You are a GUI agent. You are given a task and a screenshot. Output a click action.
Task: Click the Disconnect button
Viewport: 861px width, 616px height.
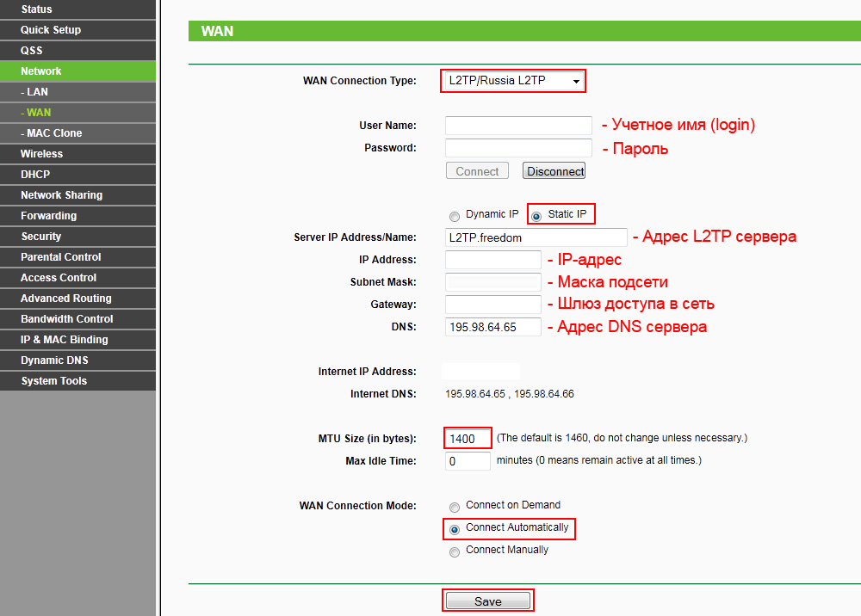pos(554,171)
